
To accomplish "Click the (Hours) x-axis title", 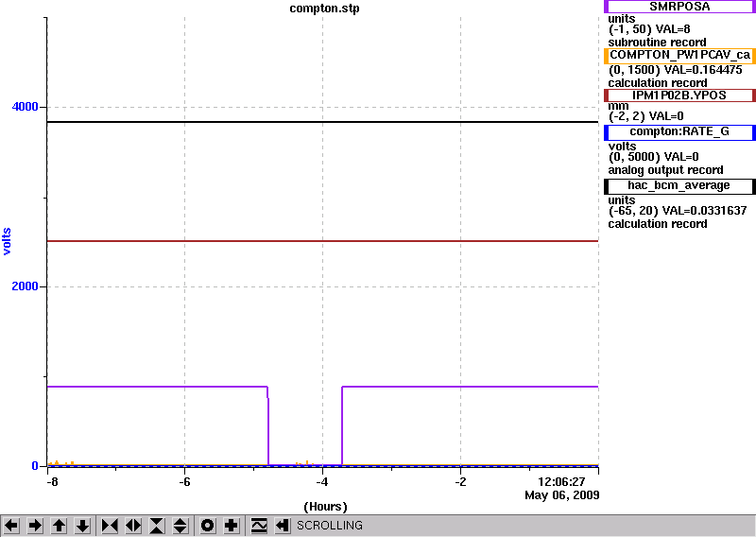I will pyautogui.click(x=325, y=507).
